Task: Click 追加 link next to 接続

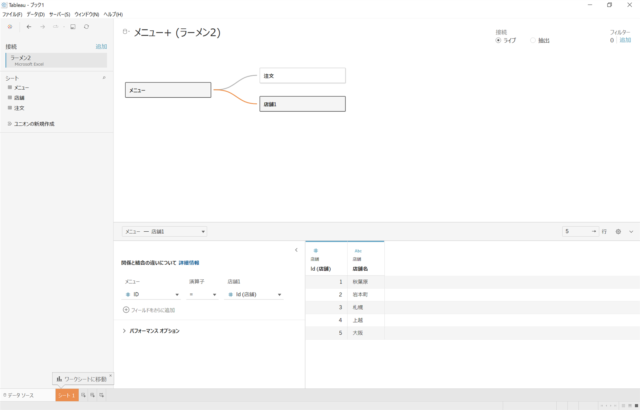Action: (x=101, y=47)
